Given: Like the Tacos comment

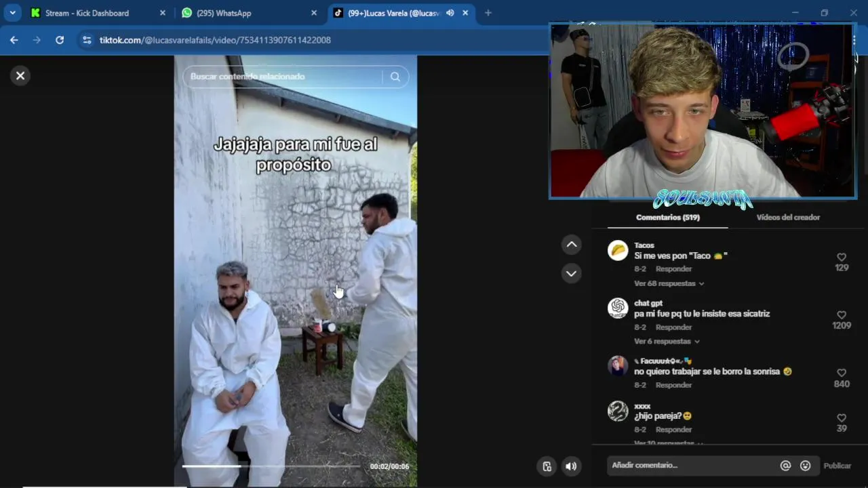Looking at the screenshot, I should coord(842,258).
